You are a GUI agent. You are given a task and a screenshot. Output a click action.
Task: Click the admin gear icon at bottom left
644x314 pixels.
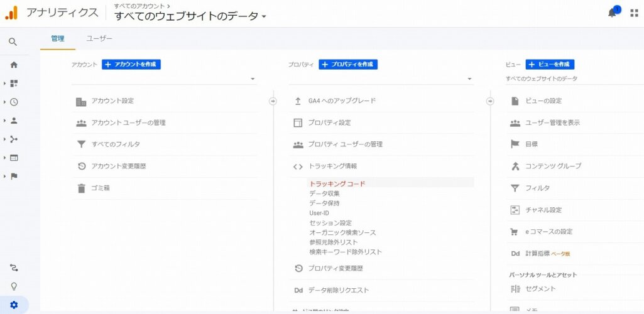[14, 305]
